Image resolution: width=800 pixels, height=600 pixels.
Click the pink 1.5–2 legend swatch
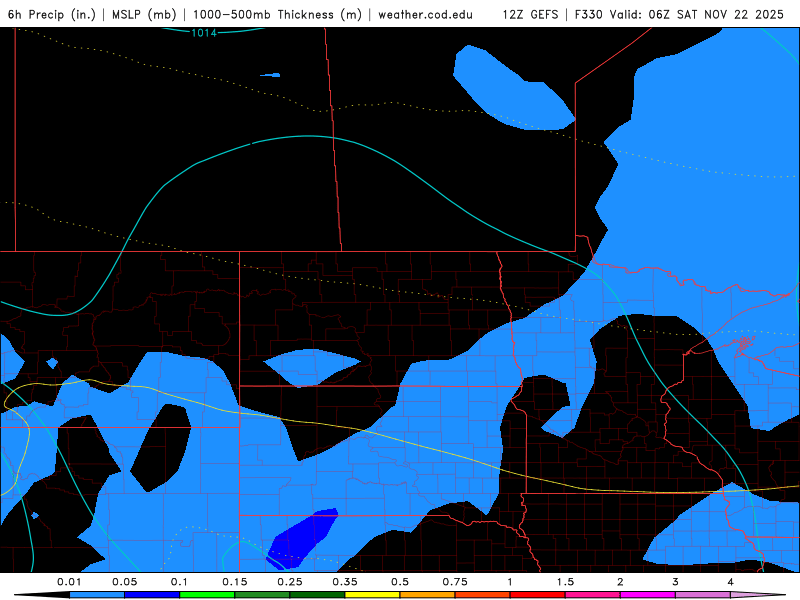[x=593, y=595]
